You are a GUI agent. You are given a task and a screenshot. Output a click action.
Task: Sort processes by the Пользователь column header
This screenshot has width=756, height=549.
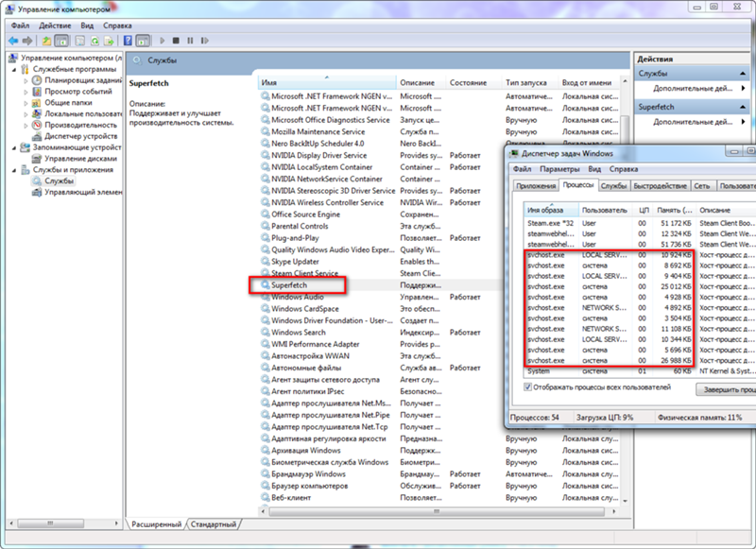point(604,210)
